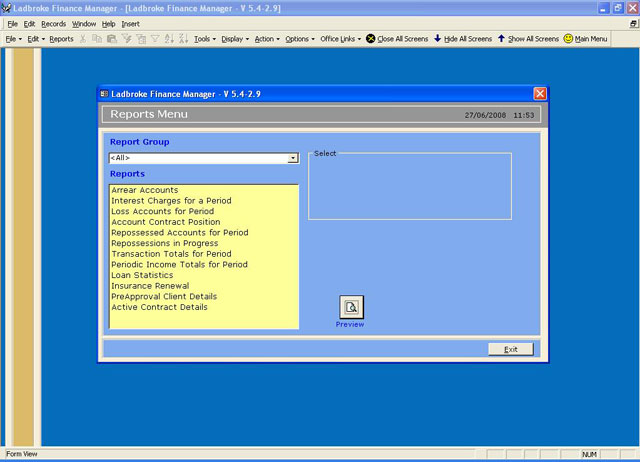This screenshot has height=462, width=640.
Task: Click Filter By Form icon
Action: tap(141, 39)
